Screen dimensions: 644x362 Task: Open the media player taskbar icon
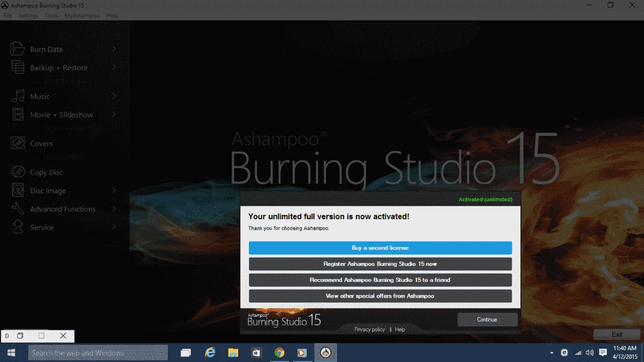(x=302, y=352)
